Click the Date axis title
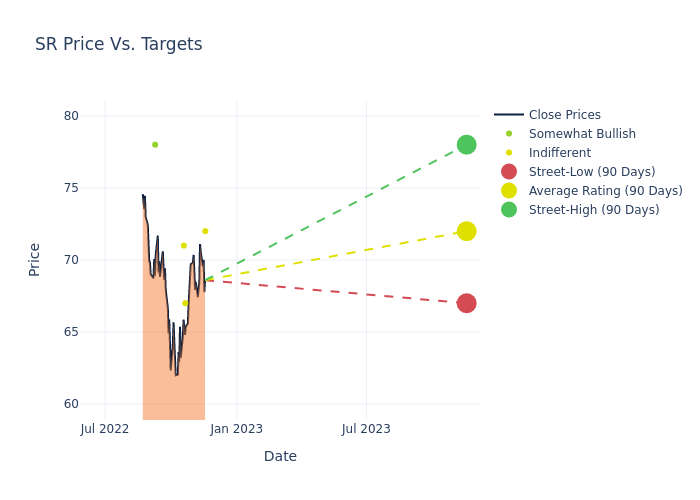The width and height of the screenshot is (700, 500). coord(280,456)
